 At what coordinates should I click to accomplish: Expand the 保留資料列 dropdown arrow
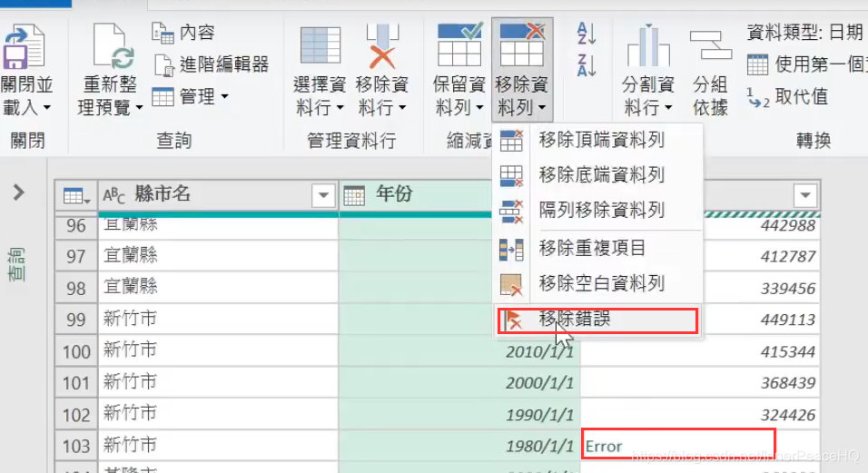pos(479,107)
